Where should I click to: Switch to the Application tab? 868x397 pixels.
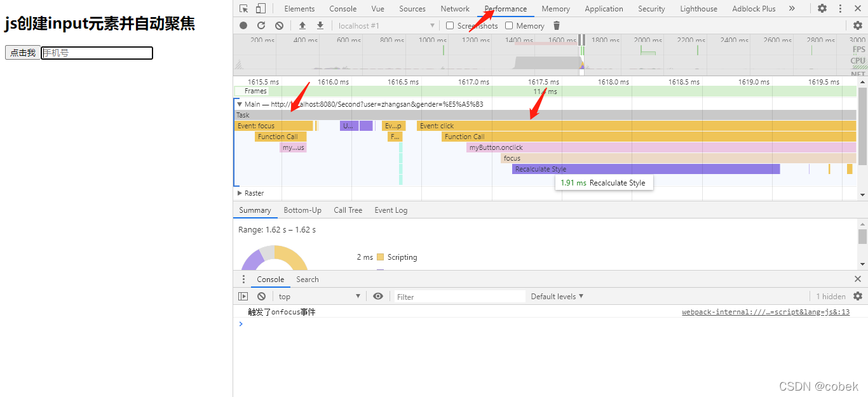point(604,9)
